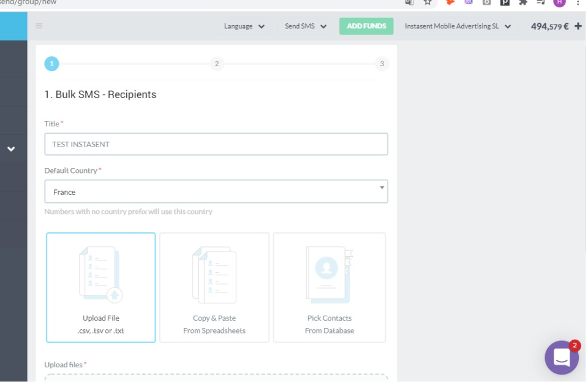This screenshot has width=588, height=385.
Task: Open the browser three-dot menu
Action: (x=578, y=2)
